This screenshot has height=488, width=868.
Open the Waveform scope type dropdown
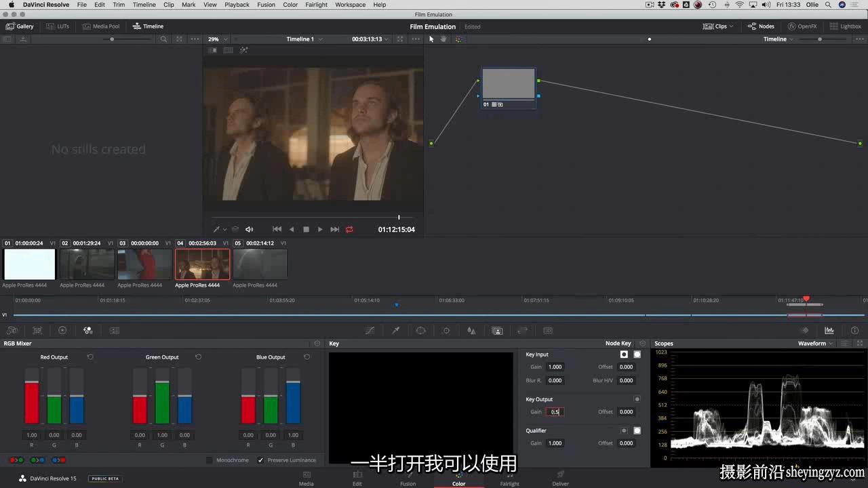click(816, 344)
